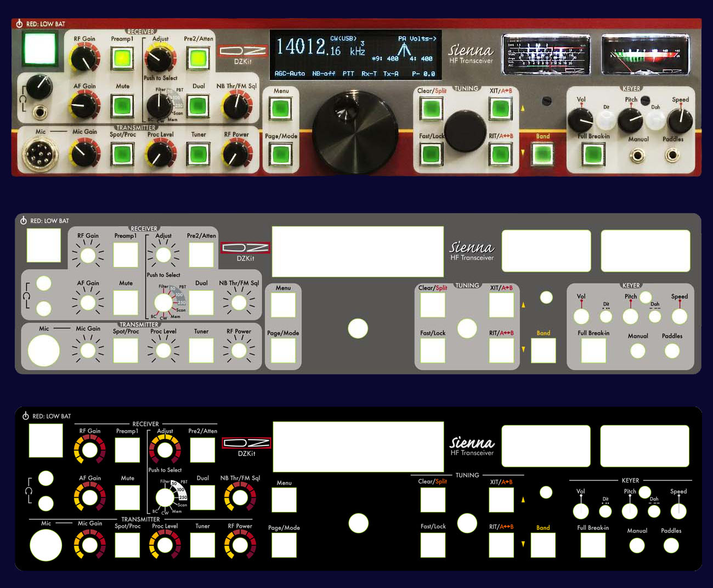Viewport: 713px width, 588px height.
Task: Click the large Mic hole on the black panel
Action: pyautogui.click(x=46, y=545)
